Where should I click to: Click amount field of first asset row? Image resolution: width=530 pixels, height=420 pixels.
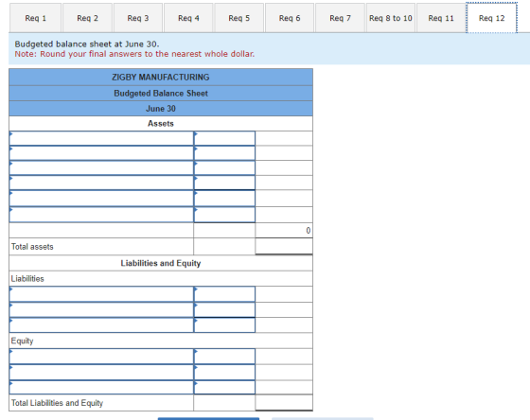tap(224, 138)
